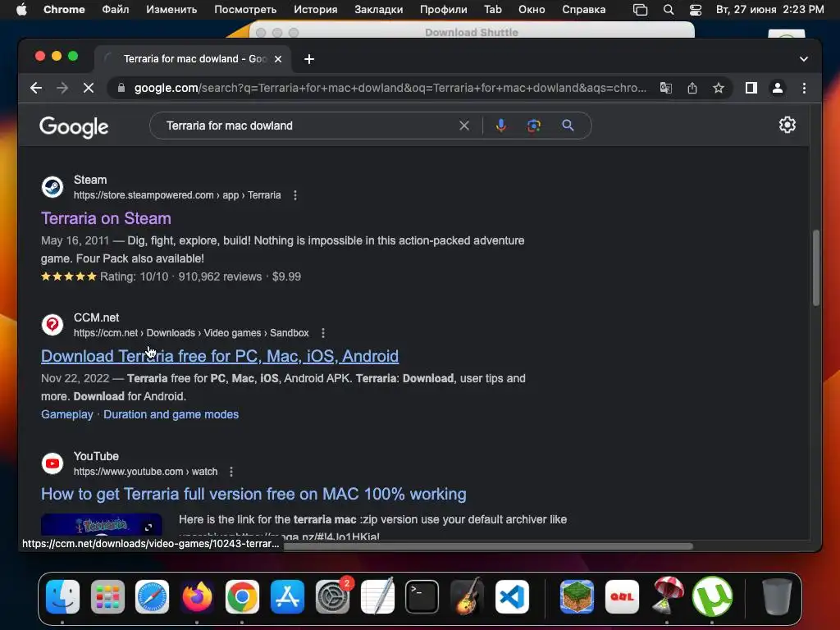Open the Apple menu

tap(21, 10)
